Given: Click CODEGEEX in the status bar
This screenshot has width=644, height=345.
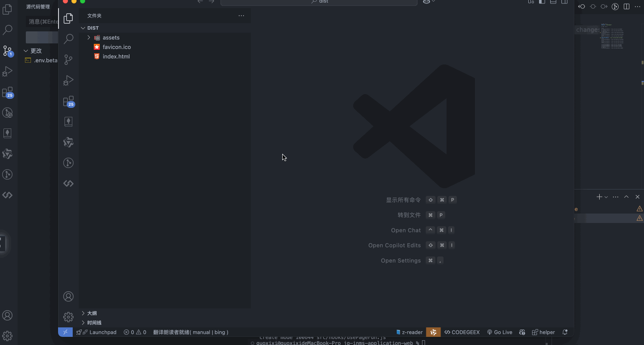Looking at the screenshot, I should (462, 332).
